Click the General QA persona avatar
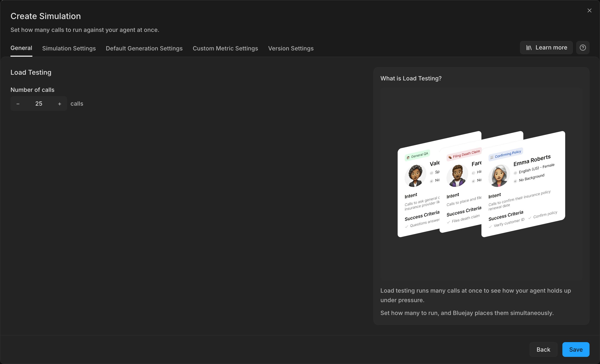The width and height of the screenshot is (600, 364). [415, 176]
